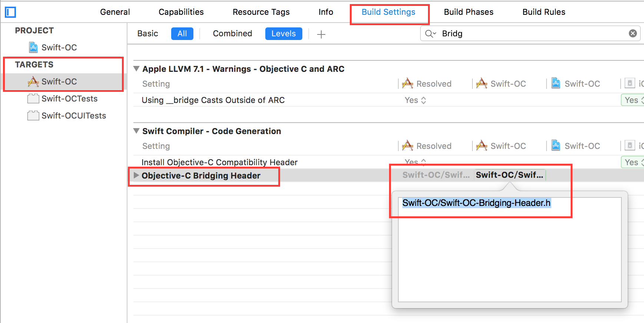This screenshot has height=323, width=644.
Task: Switch to the Capabilities tab
Action: point(181,12)
